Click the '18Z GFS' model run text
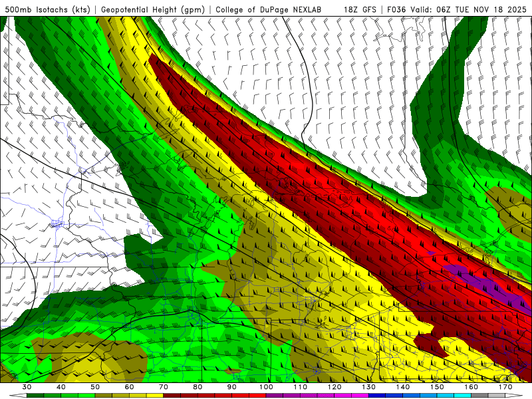The width and height of the screenshot is (532, 399). pos(360,10)
